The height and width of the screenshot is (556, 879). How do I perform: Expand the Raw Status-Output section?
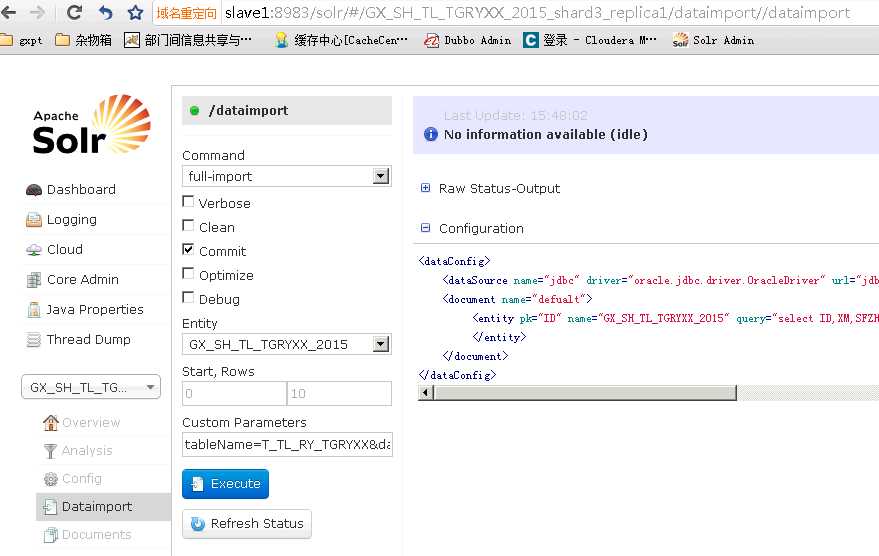click(426, 188)
